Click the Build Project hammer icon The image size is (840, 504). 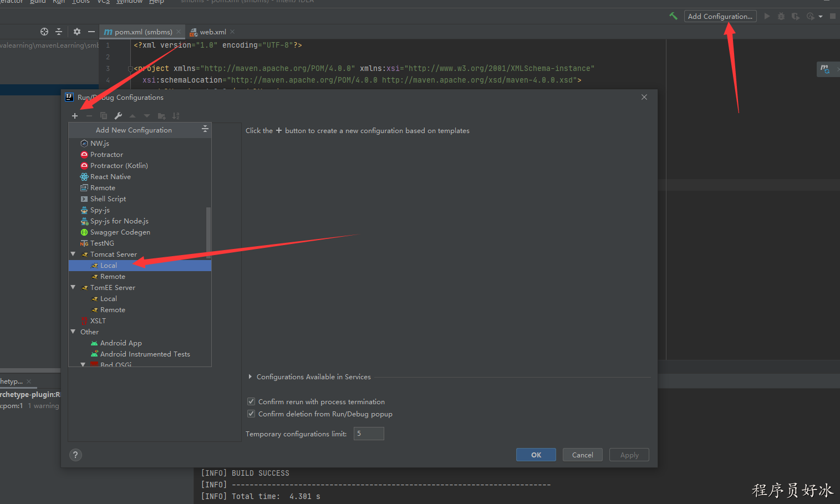point(673,16)
